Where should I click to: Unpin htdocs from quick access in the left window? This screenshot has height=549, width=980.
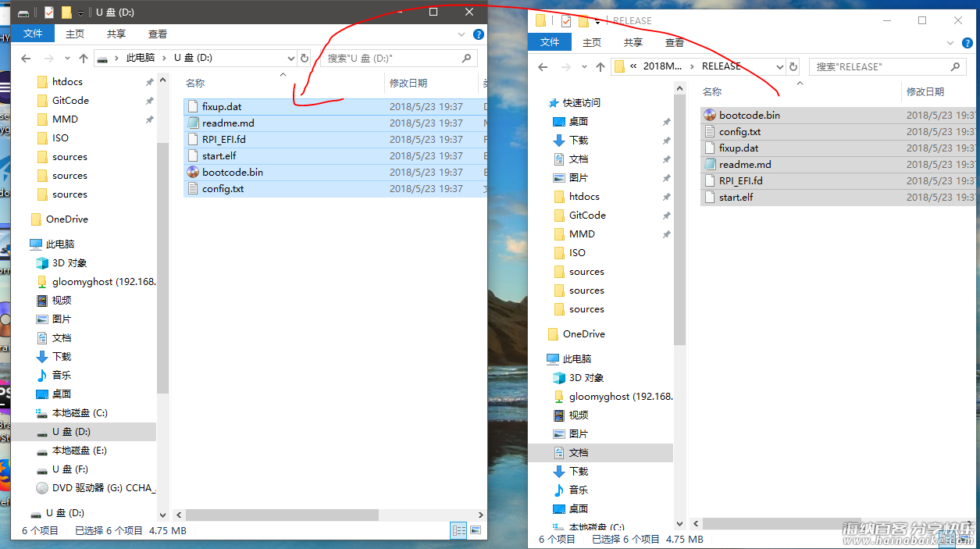[x=149, y=82]
